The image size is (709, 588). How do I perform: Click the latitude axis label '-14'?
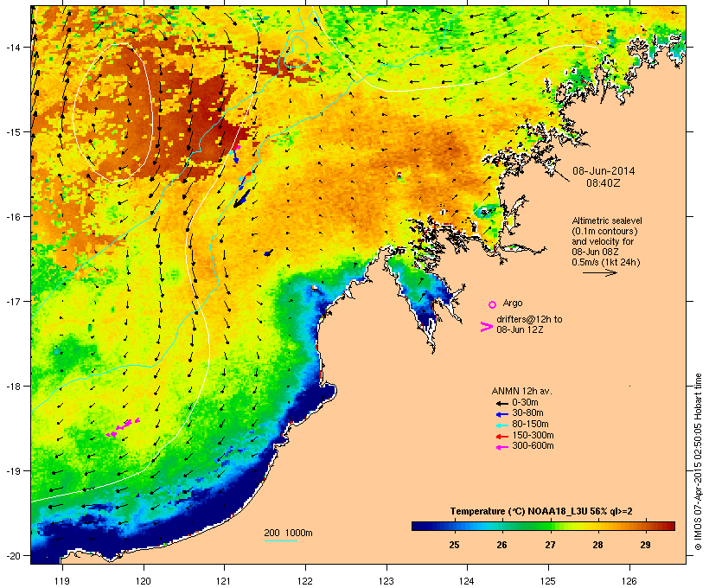click(x=12, y=47)
